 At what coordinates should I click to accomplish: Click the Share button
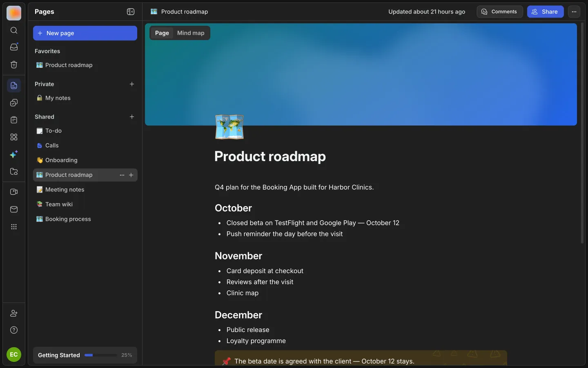pyautogui.click(x=545, y=12)
